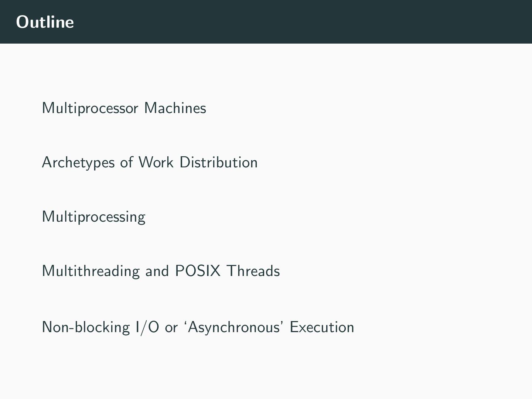Viewport: 532px width, 399px height.
Task: Jump to Archetypes of Work Distribution
Action: pos(150,163)
